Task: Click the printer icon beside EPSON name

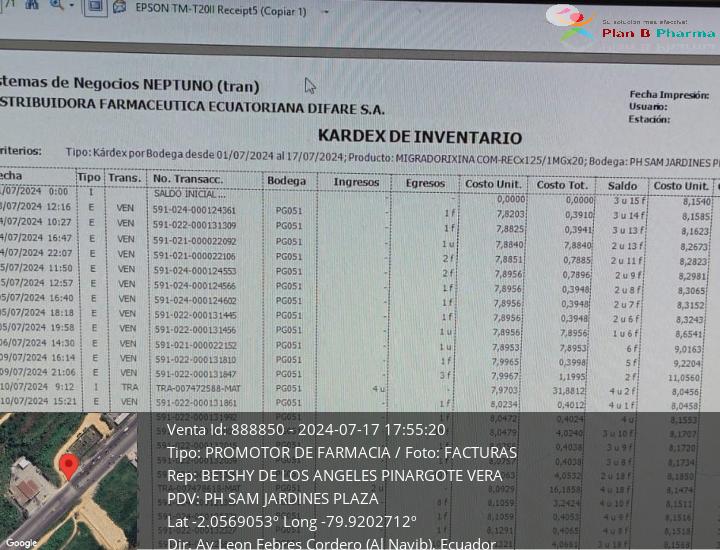Action: tap(120, 7)
